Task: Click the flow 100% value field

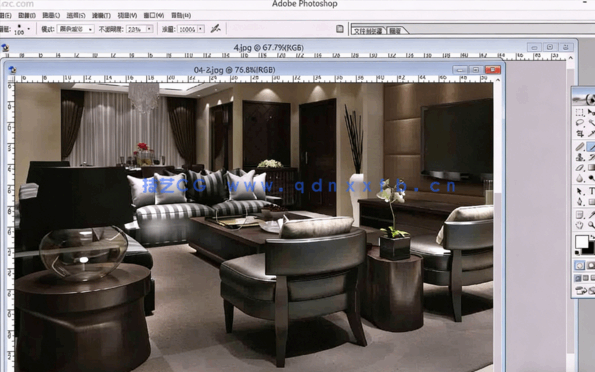Action: (x=187, y=29)
